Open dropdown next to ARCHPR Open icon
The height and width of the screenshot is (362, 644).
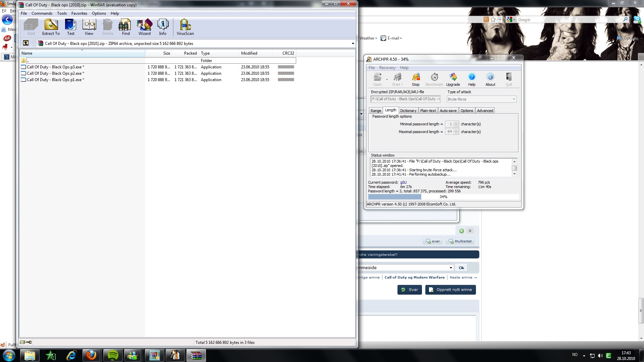click(387, 80)
